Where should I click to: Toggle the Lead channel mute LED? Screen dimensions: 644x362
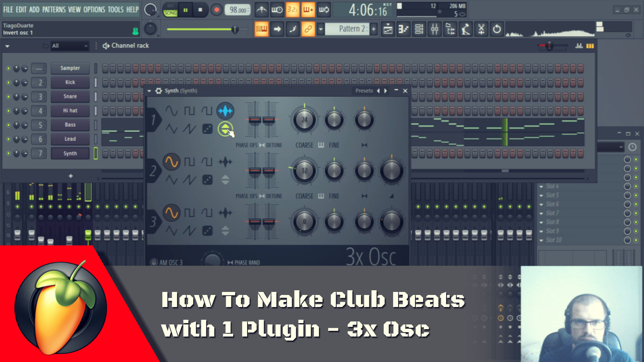[x=8, y=139]
